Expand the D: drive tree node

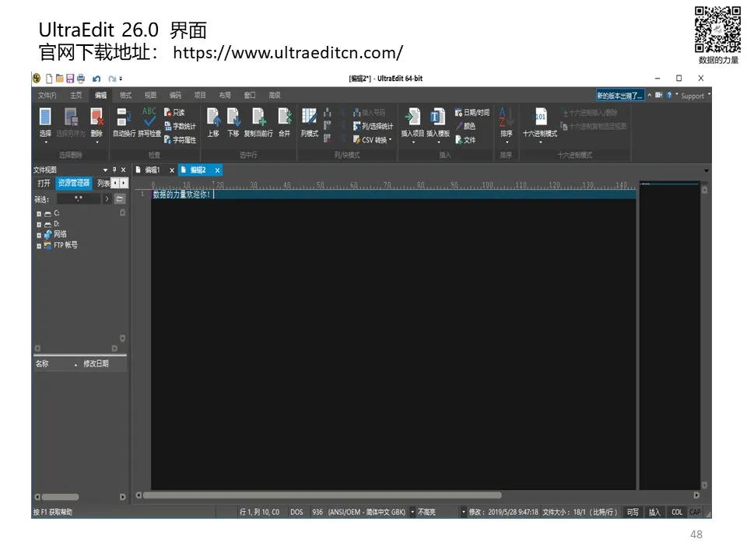39,224
